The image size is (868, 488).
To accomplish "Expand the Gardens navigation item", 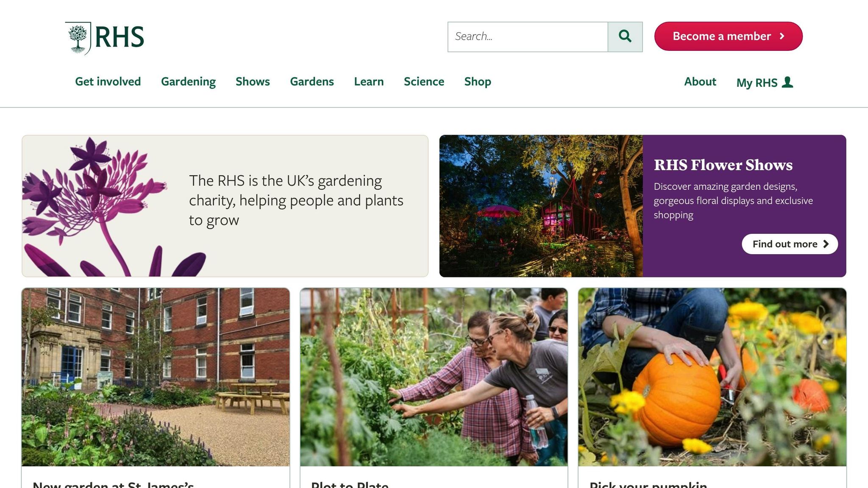I will tap(312, 81).
